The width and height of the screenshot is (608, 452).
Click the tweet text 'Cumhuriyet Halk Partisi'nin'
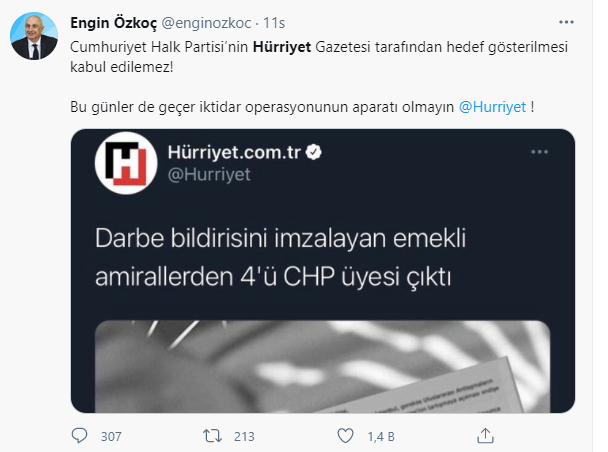coord(159,47)
